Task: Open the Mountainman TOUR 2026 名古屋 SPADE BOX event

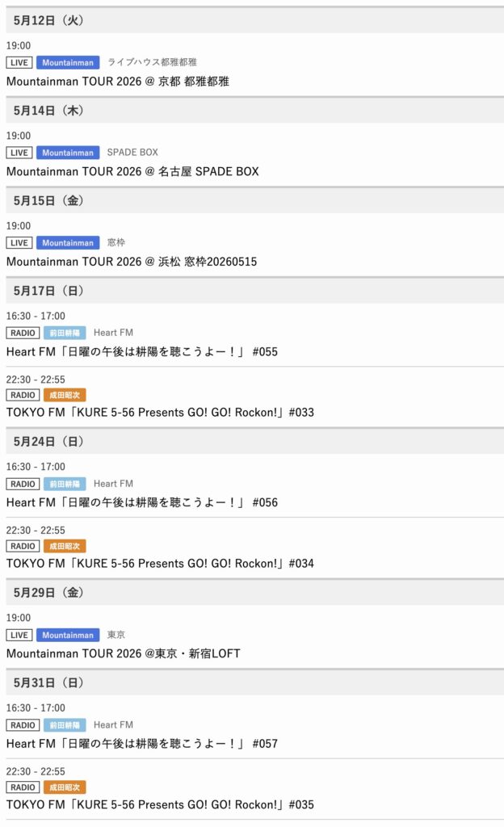Action: [x=132, y=171]
